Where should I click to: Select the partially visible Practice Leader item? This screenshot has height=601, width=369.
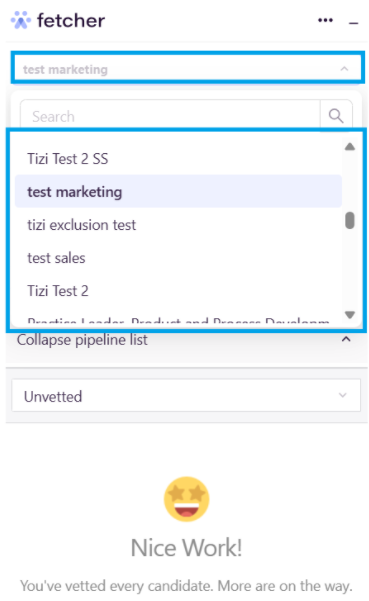click(178, 320)
